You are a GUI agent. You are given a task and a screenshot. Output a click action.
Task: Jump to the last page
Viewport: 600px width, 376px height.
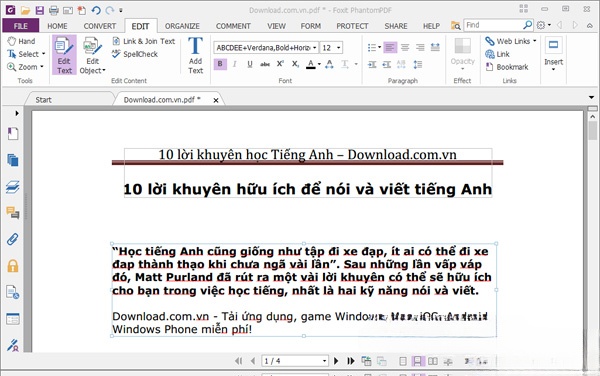coord(351,361)
